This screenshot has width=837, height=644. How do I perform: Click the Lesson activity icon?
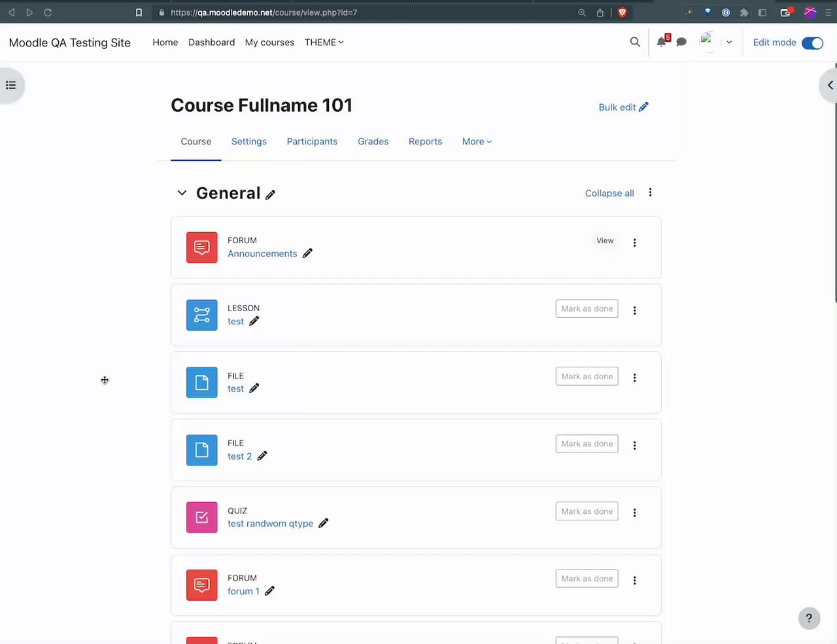pos(201,315)
